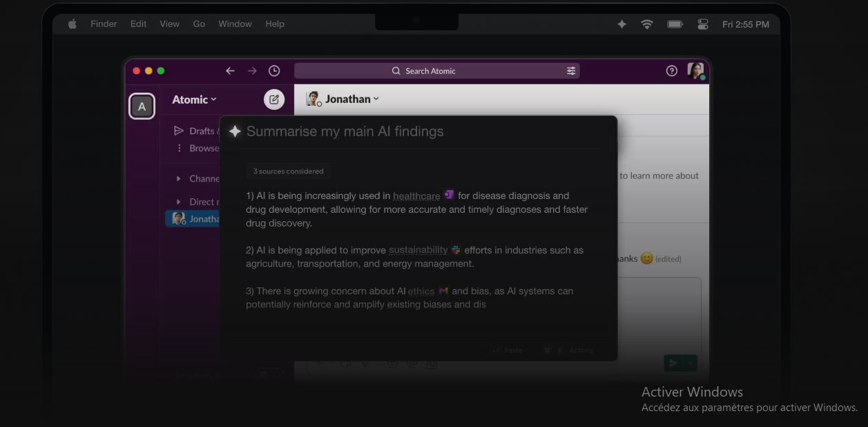Open the user profile avatar
The height and width of the screenshot is (427, 868).
[695, 70]
